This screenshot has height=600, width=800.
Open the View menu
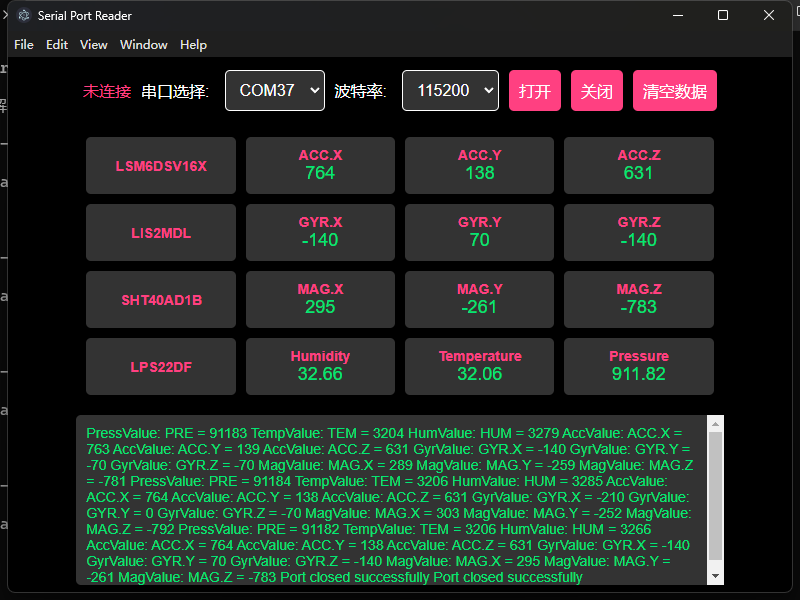[x=93, y=45]
